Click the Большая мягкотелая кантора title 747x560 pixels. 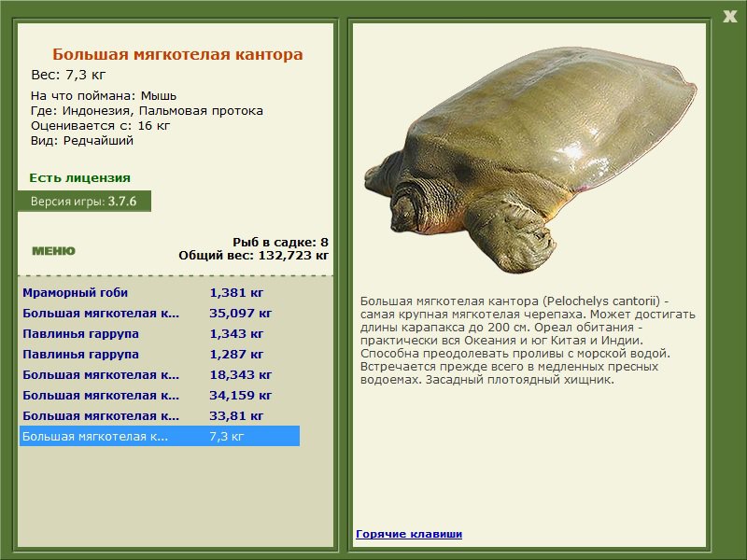(x=177, y=54)
